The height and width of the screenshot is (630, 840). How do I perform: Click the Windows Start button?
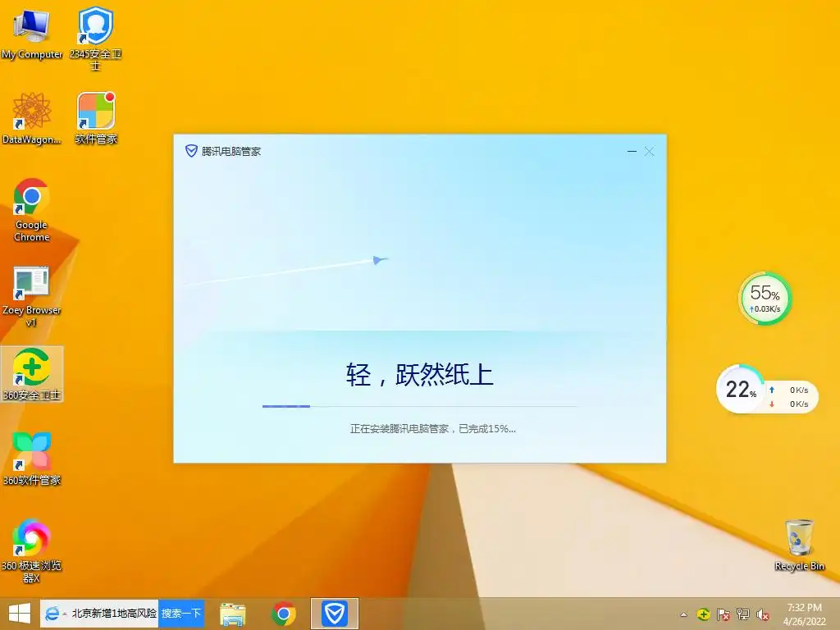[20, 614]
